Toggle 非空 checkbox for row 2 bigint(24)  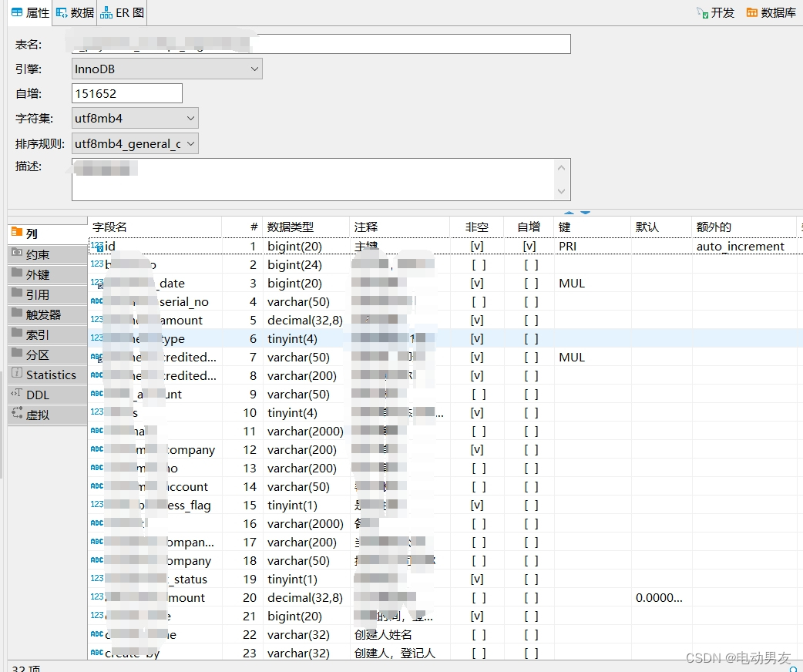479,265
